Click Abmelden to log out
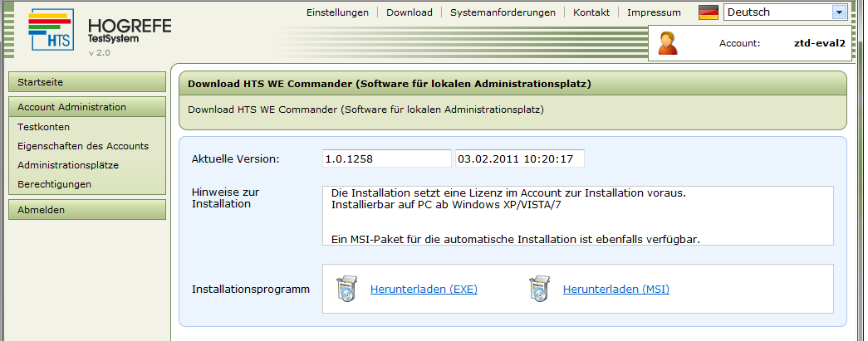 tap(86, 210)
